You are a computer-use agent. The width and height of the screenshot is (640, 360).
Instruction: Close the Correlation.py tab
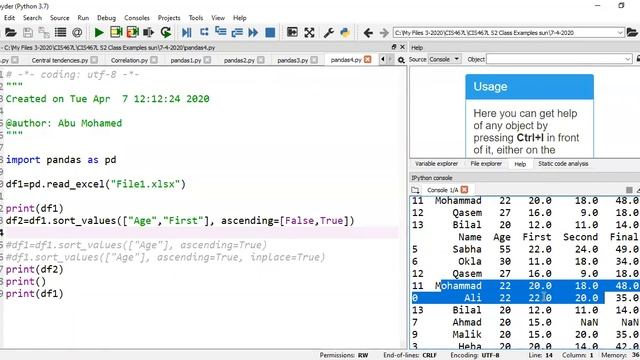pos(154,60)
